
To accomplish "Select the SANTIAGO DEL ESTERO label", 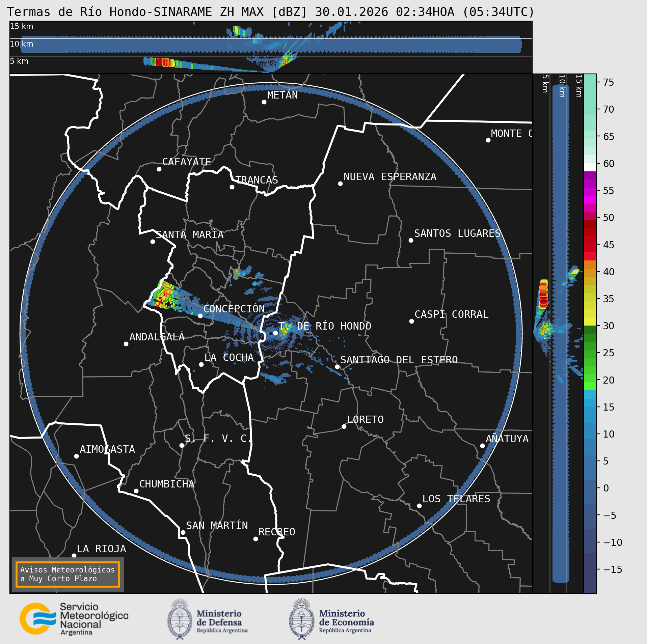I will coord(399,360).
